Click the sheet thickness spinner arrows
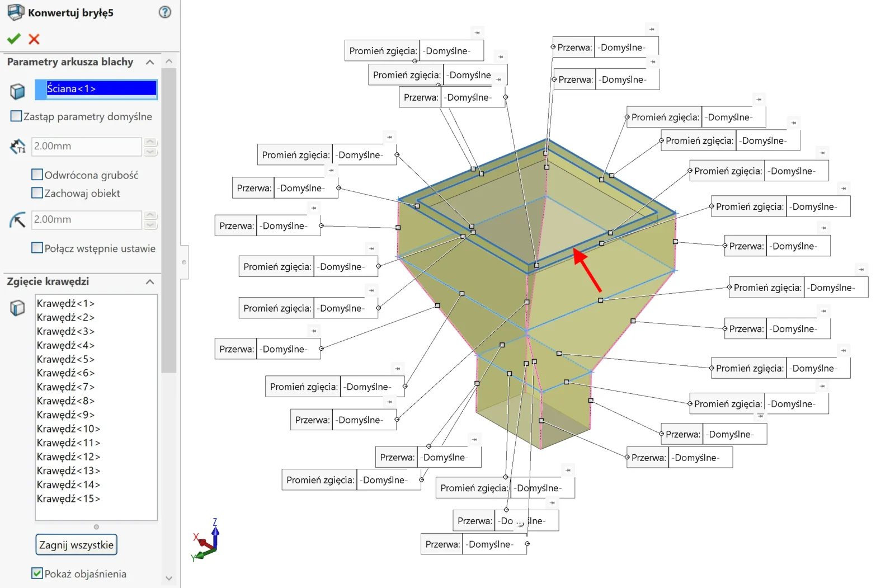This screenshot has width=895, height=588. tap(151, 147)
